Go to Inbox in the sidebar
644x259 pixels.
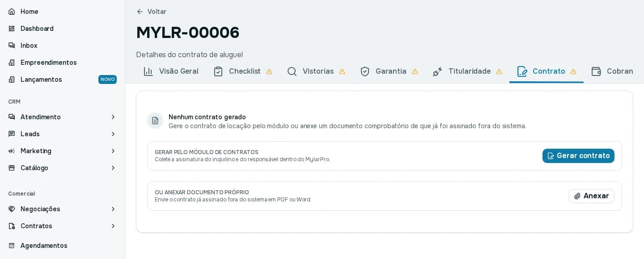(63, 46)
